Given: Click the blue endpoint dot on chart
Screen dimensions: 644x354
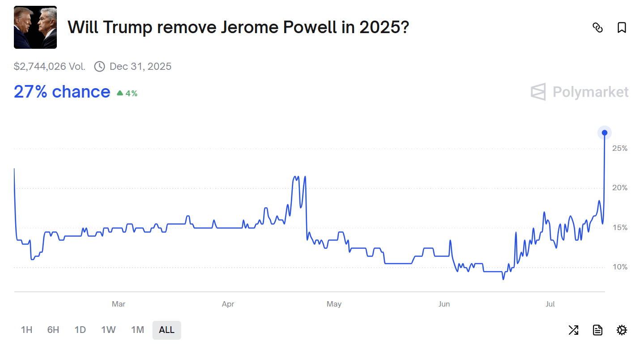Looking at the screenshot, I should pyautogui.click(x=605, y=132).
